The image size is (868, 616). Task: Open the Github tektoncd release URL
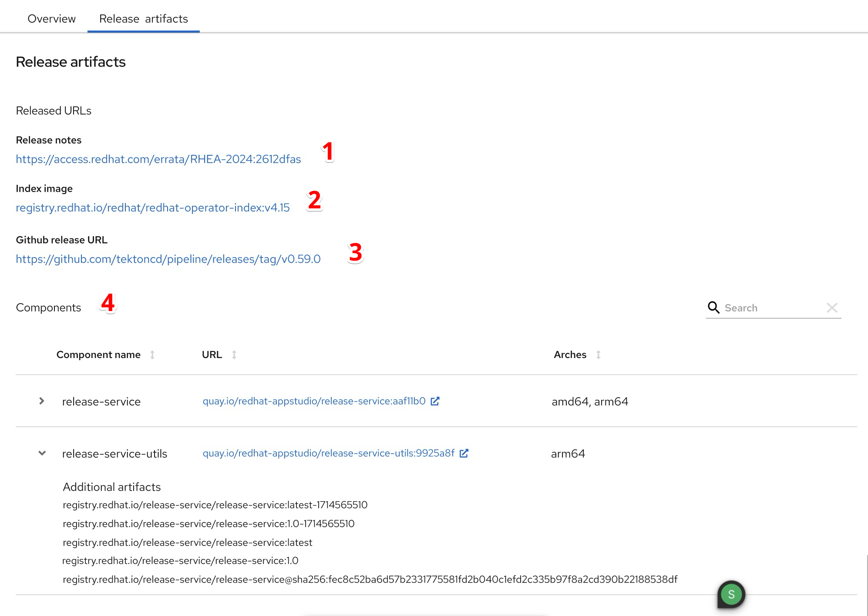(x=168, y=259)
